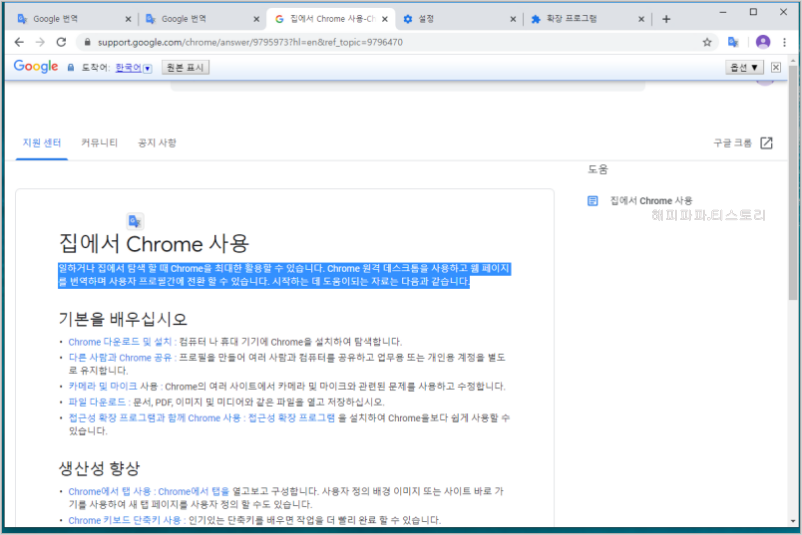
Task: Open the 구글 크롬 link
Action: [732, 143]
